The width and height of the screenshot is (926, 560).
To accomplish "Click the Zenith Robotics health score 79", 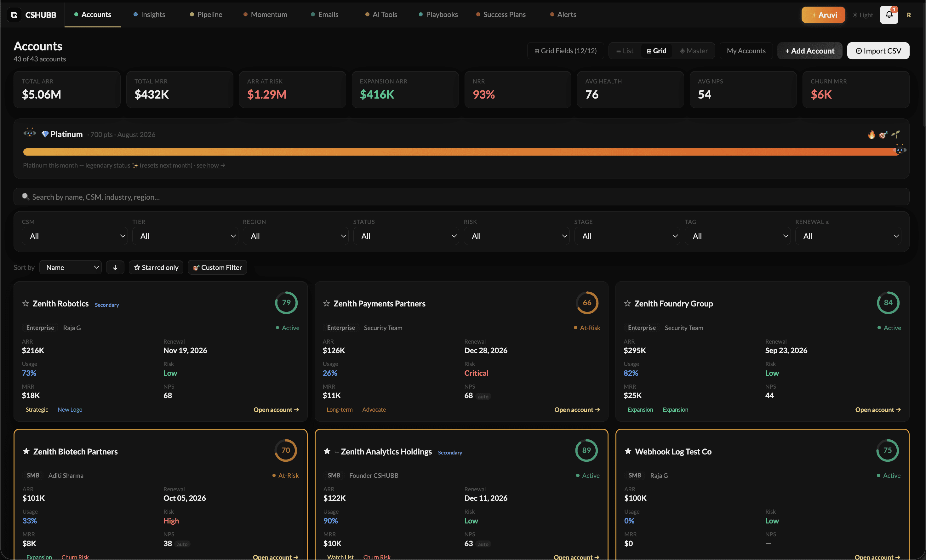I will [286, 303].
